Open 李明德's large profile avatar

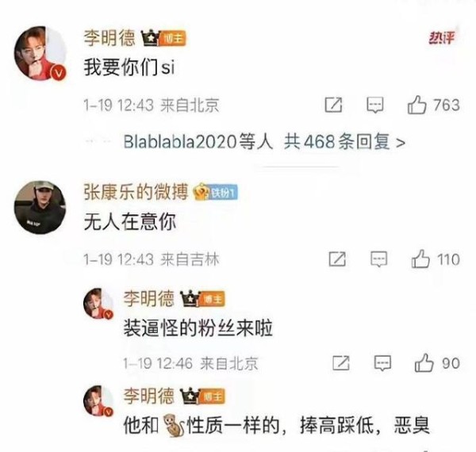(40, 53)
